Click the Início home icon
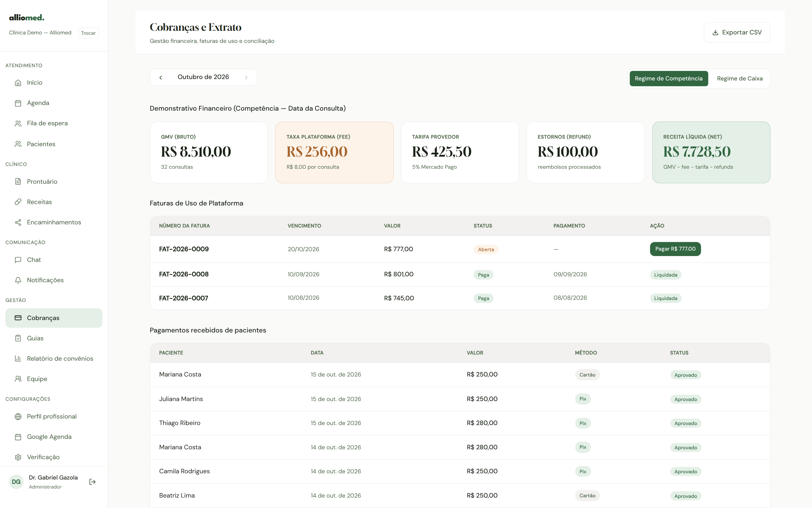Viewport: 812px width, 508px height. click(x=18, y=83)
